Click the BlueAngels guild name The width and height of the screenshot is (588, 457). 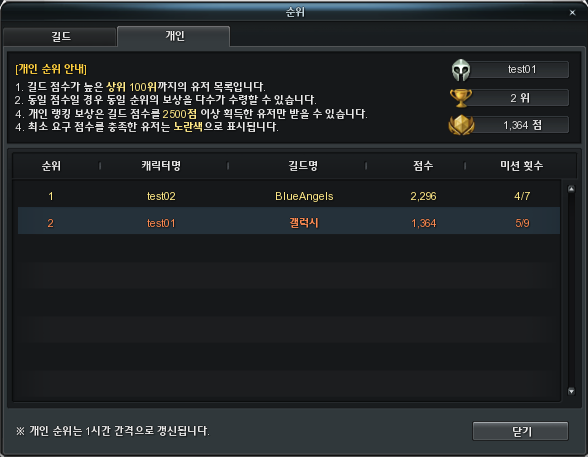click(304, 196)
